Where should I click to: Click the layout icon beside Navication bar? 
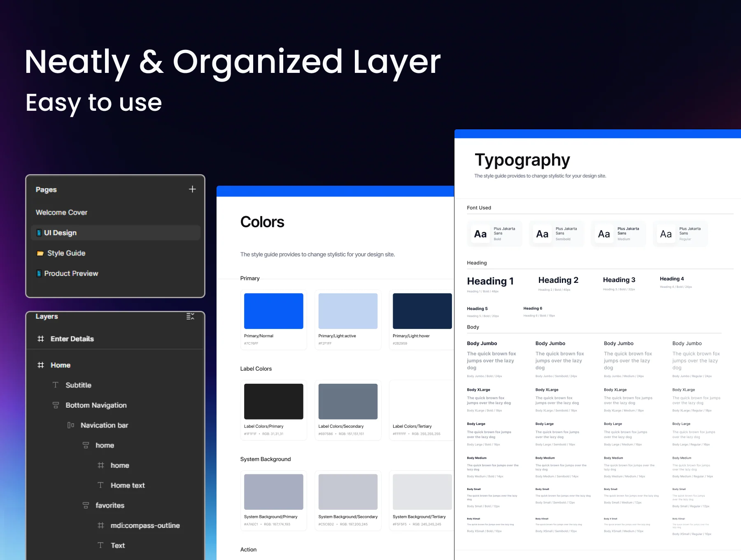click(x=71, y=425)
